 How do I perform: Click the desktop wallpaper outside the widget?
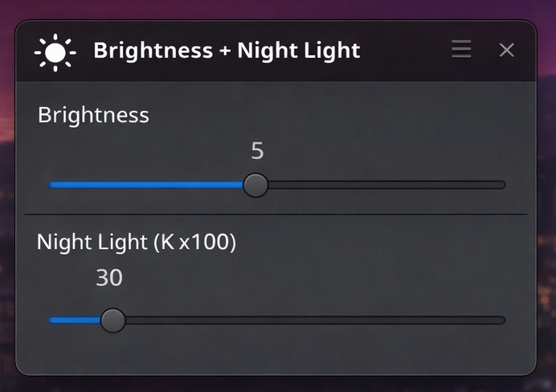pos(546,201)
